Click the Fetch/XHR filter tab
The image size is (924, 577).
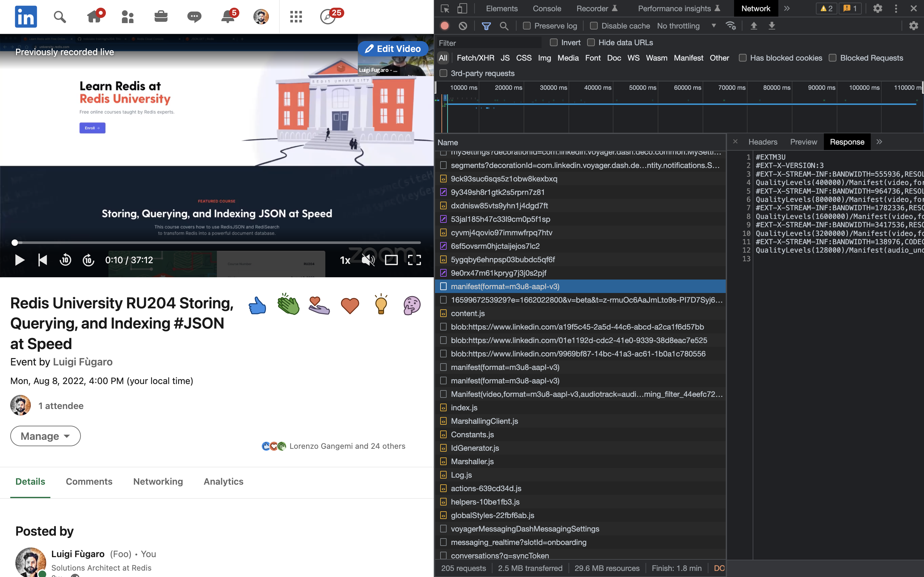(474, 58)
